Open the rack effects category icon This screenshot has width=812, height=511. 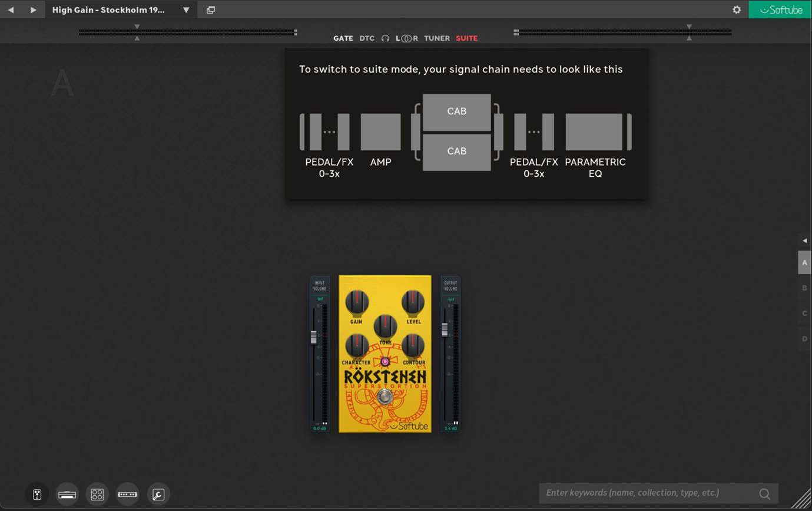pos(128,494)
